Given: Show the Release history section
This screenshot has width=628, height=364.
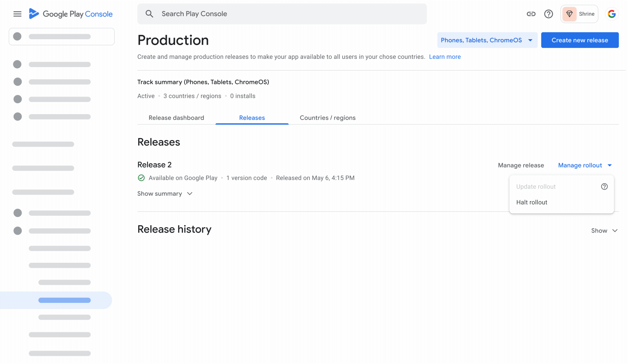Looking at the screenshot, I should pyautogui.click(x=604, y=231).
